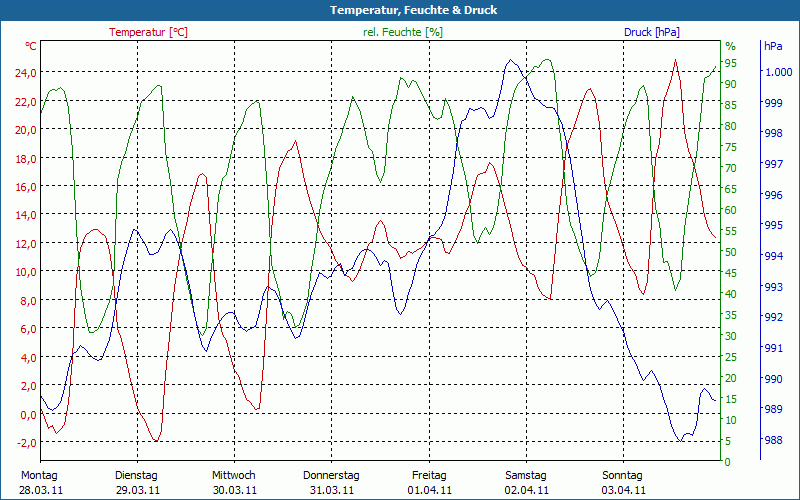Select the Sonntag day label
This screenshot has width=800, height=500.
[622, 475]
